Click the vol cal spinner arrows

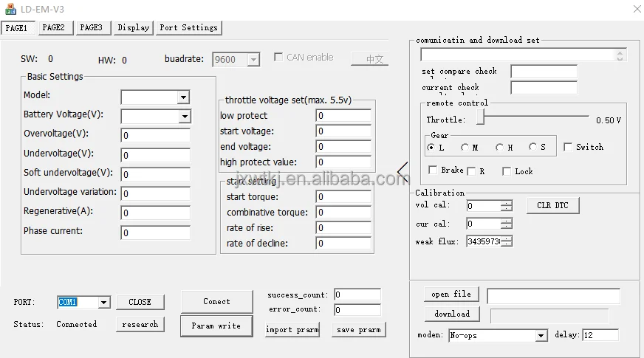click(507, 206)
